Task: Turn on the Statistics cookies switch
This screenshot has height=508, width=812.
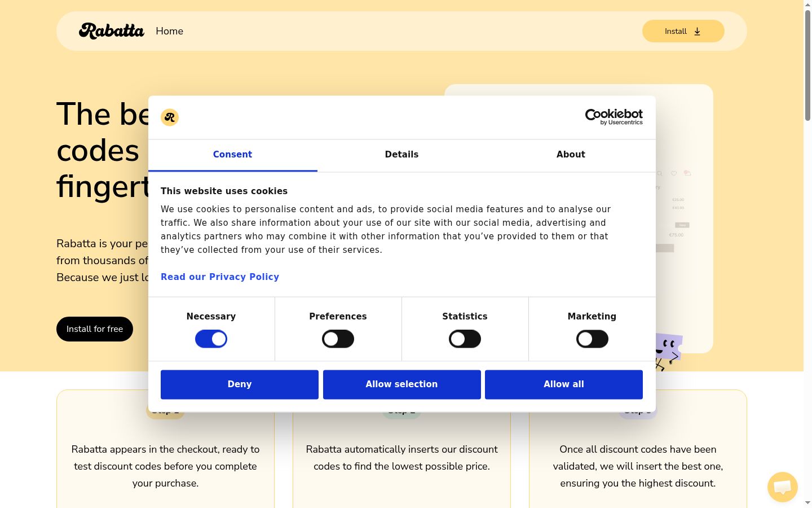Action: pyautogui.click(x=465, y=339)
